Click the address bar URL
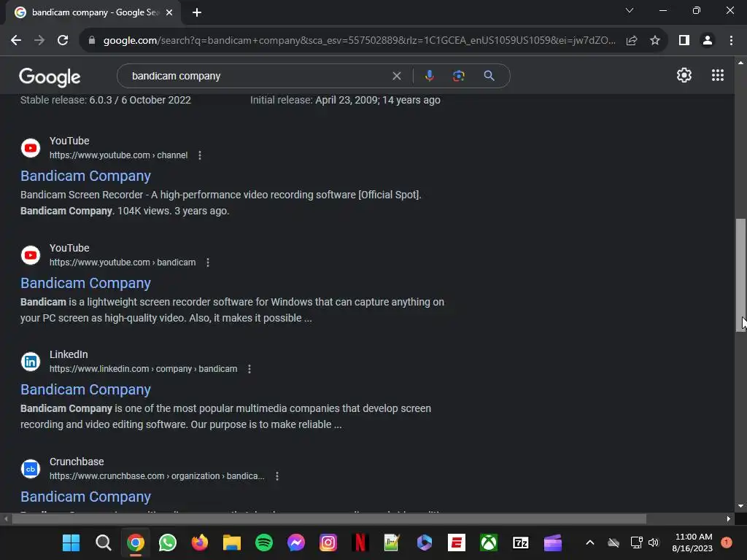 (359, 41)
